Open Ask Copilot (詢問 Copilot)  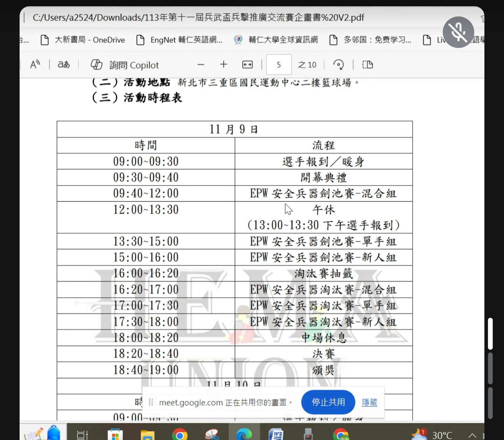[125, 65]
